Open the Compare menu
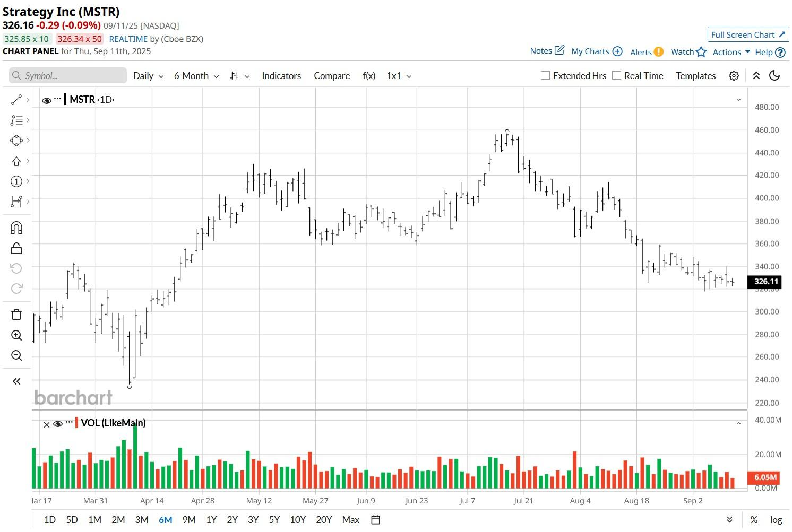The height and width of the screenshot is (532, 792). tap(332, 76)
